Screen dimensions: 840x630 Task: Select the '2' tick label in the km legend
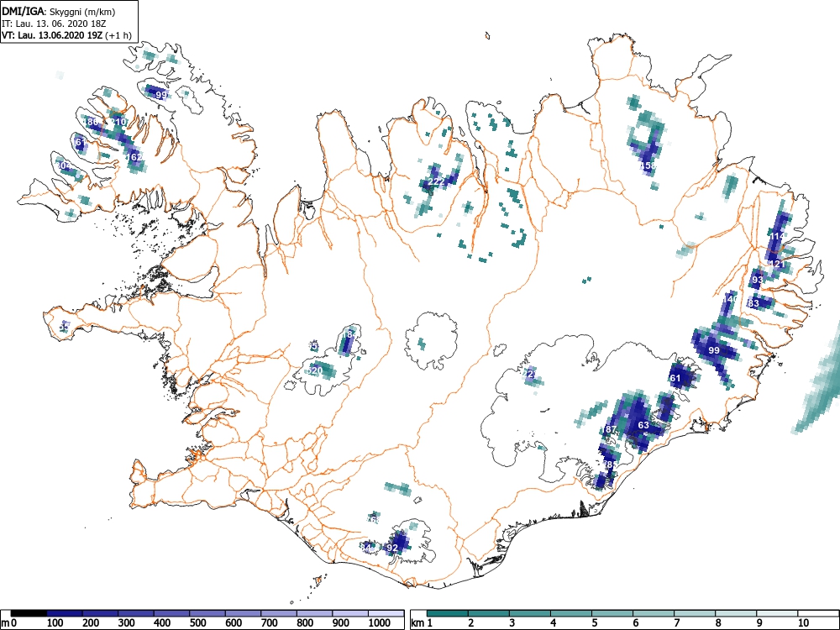[471, 623]
